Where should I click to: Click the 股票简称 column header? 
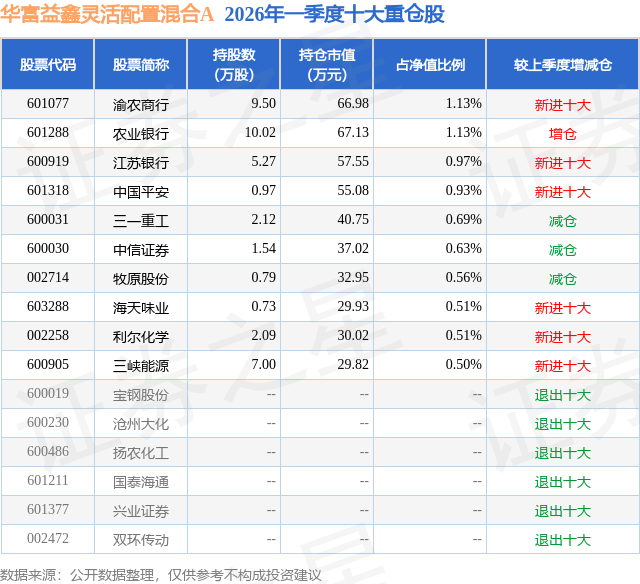pos(141,65)
